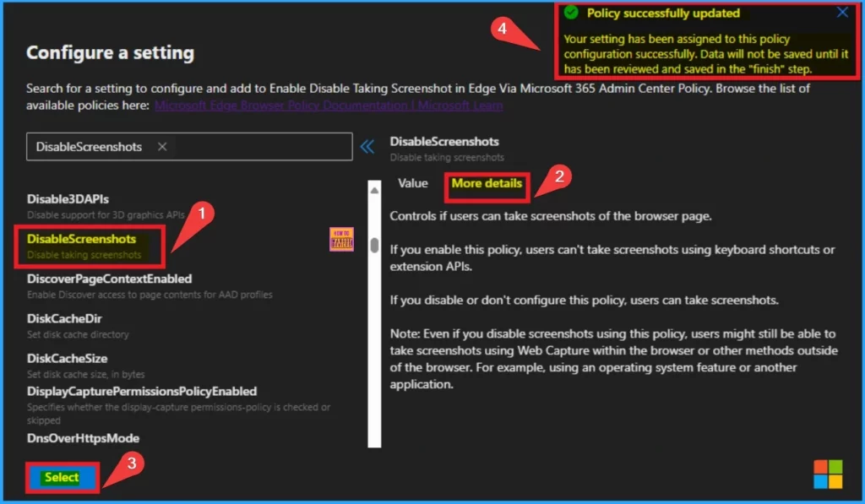865x504 pixels.
Task: Choose the Disable3DAPIs setting
Action: click(x=68, y=199)
